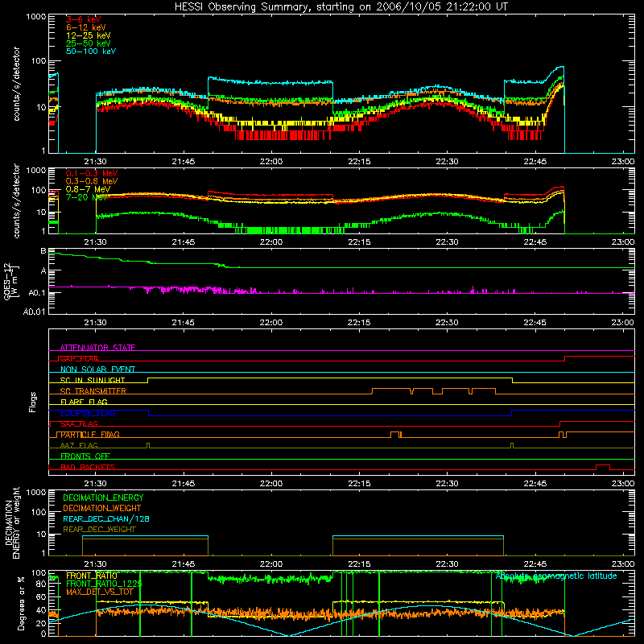Select the 6-12 keV legend label
Screen dimensions: 644x644
tap(86, 27)
